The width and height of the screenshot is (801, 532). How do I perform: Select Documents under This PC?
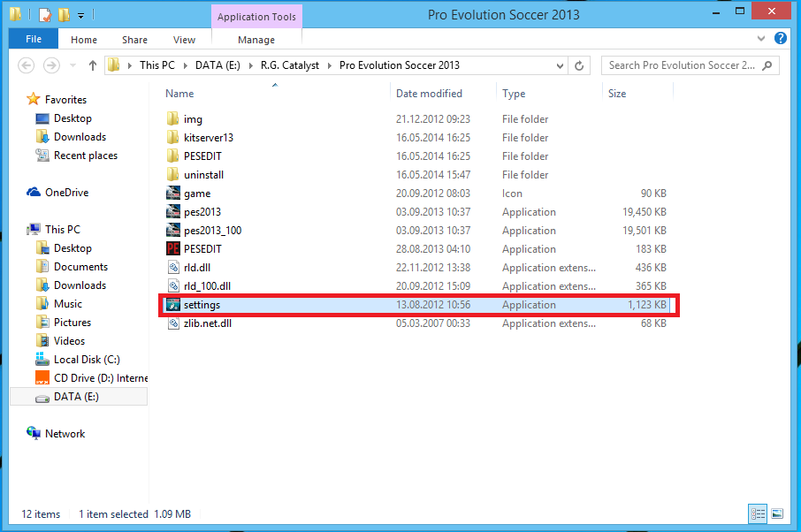pos(80,267)
